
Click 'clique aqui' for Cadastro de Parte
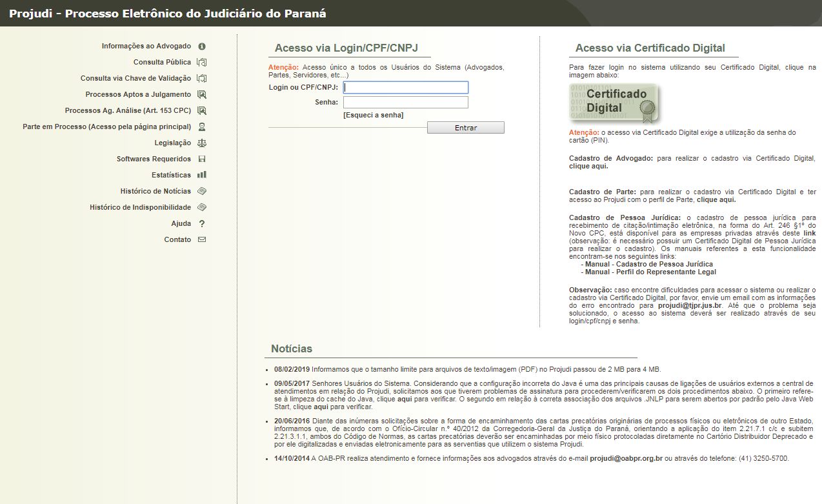[716, 200]
